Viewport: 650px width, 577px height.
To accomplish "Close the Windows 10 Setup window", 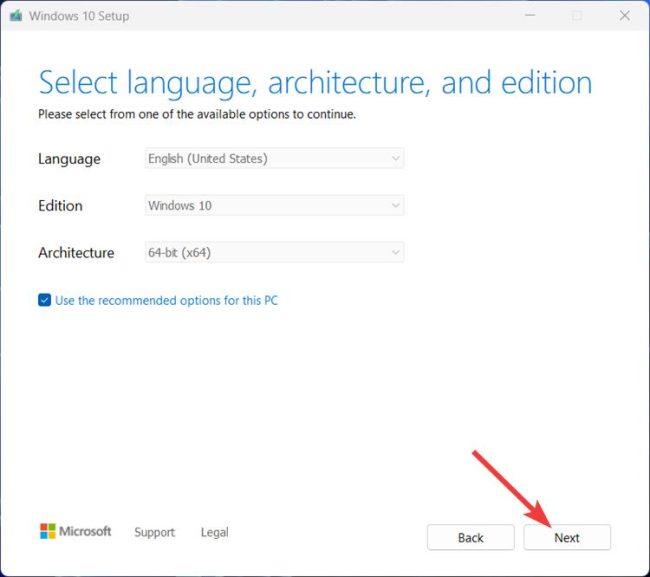I will click(623, 16).
